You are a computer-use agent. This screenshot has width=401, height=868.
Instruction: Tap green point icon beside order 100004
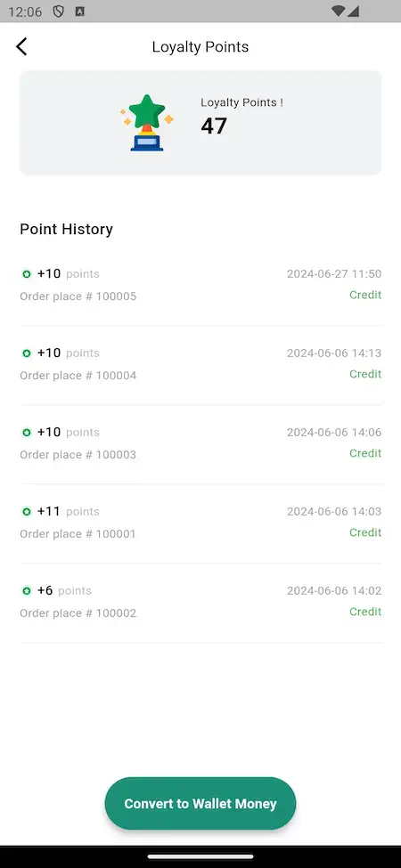27,353
